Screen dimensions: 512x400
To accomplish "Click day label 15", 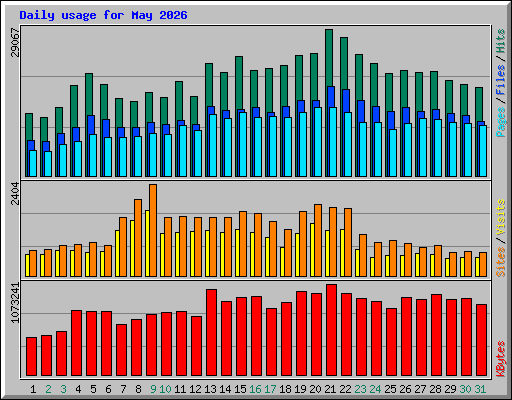I will point(240,389).
